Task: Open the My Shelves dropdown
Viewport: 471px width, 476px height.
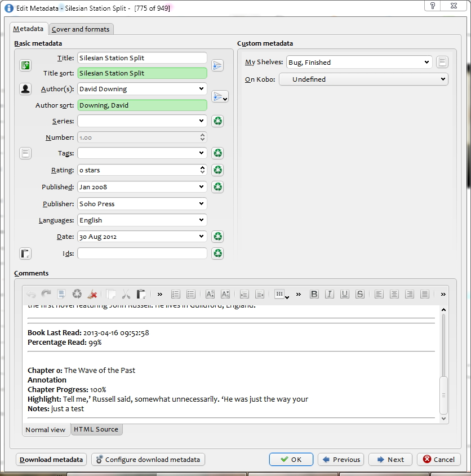Action: (x=426, y=62)
